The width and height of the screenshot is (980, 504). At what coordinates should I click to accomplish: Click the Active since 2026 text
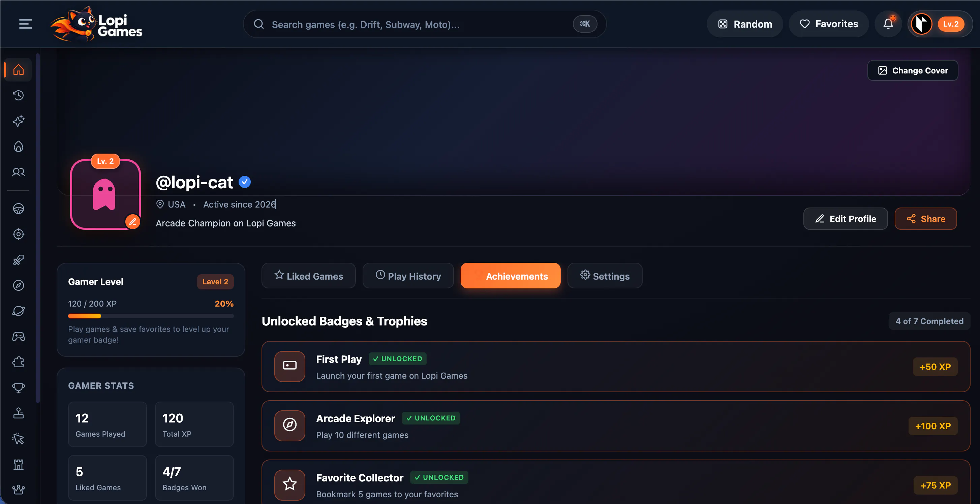point(239,204)
